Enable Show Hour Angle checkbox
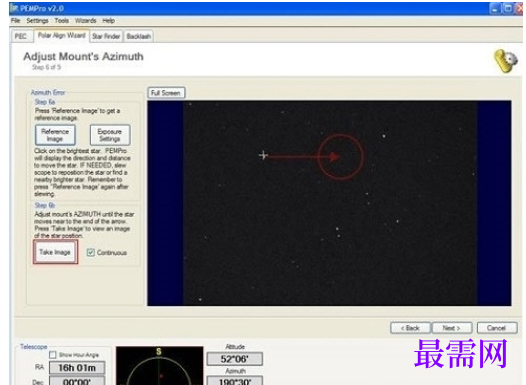Viewport: 526px width, 385px height. coord(53,355)
